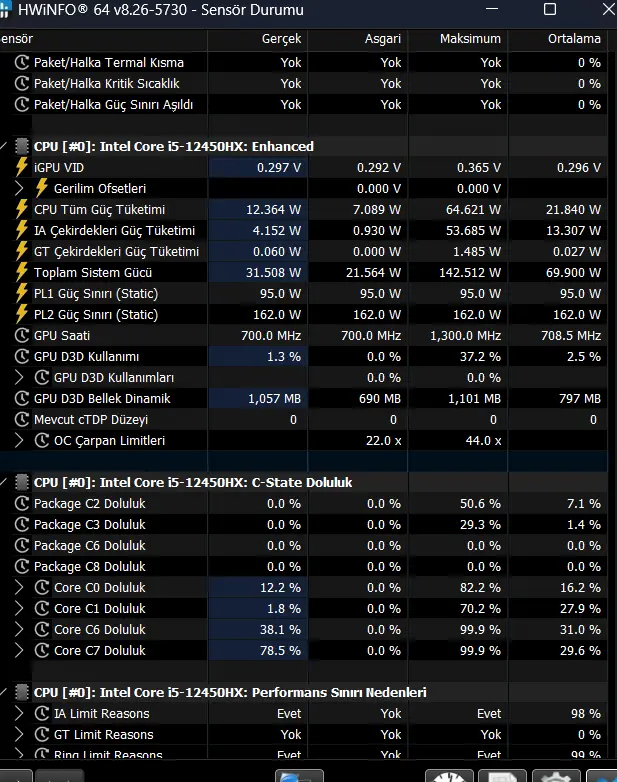Click lightning icon beside PL1 Güç Sınırı
617x782 pixels.
pyautogui.click(x=21, y=293)
